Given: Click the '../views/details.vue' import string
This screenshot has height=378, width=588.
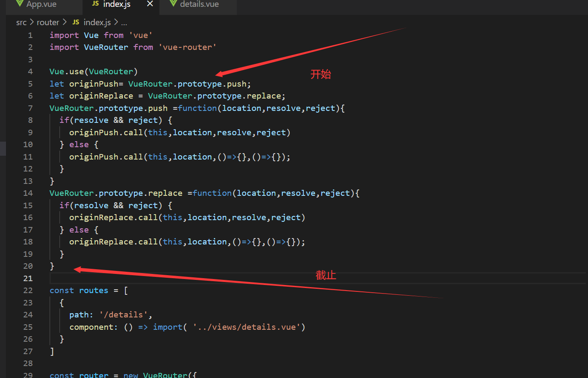Looking at the screenshot, I should point(246,327).
